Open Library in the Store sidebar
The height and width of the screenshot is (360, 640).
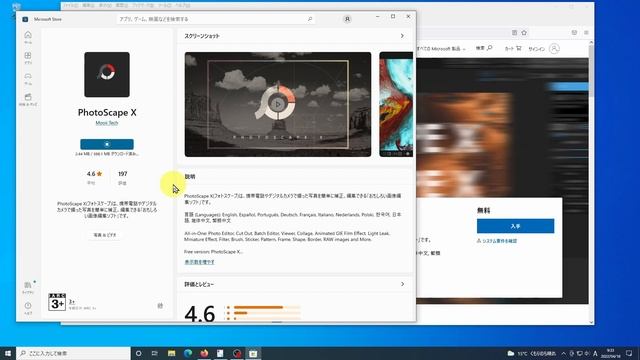(28, 287)
